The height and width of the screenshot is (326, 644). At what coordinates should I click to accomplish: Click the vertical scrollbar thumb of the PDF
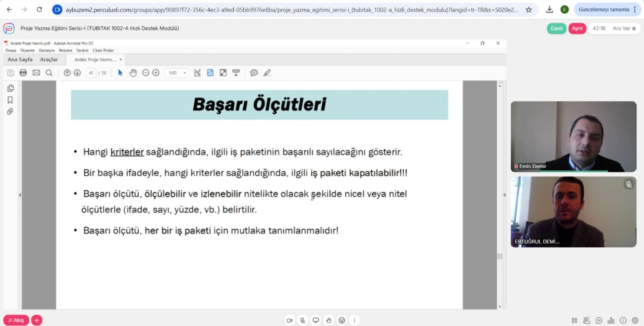click(500, 256)
